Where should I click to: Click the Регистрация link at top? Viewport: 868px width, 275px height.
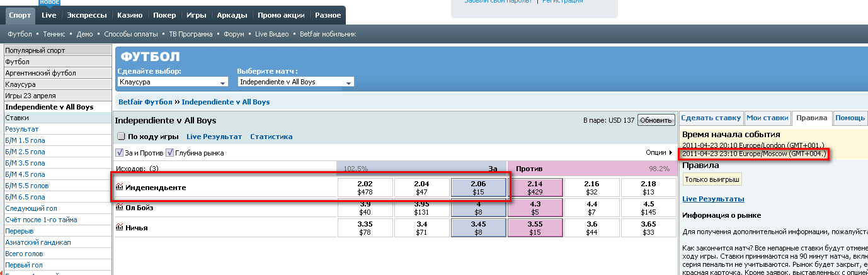point(562,2)
